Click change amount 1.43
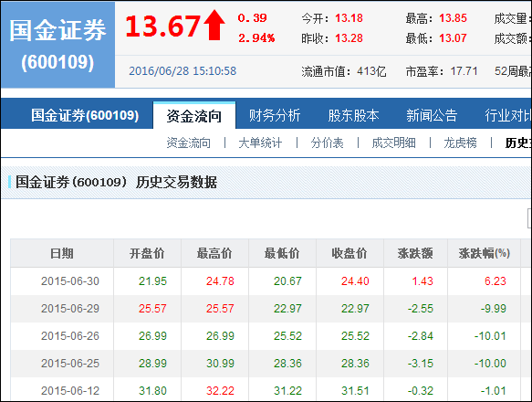Screen dimensions: 532x402 [x=422, y=281]
